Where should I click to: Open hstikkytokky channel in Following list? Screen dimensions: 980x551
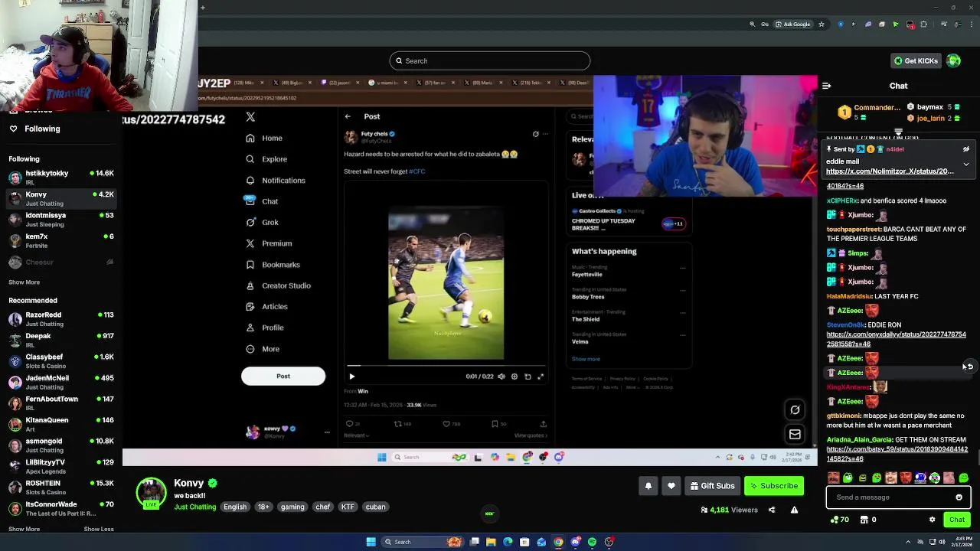(x=61, y=177)
